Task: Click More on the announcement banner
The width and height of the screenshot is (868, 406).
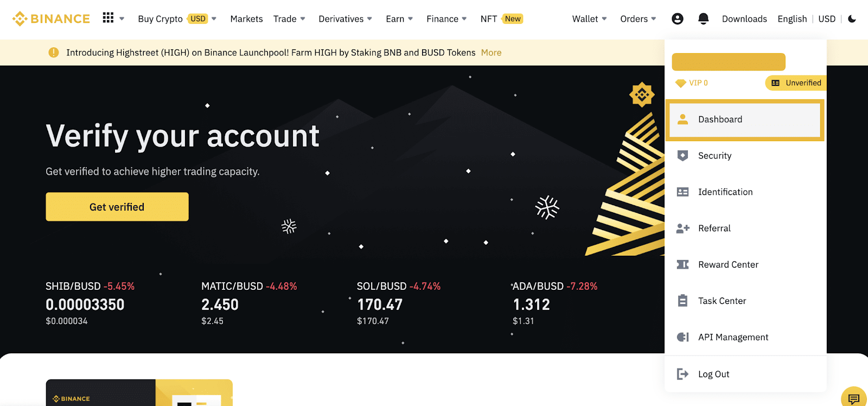Action: (491, 52)
